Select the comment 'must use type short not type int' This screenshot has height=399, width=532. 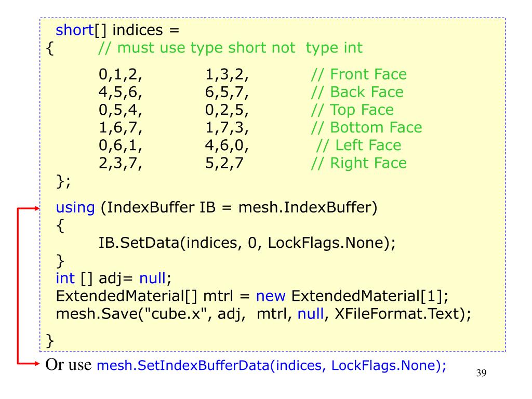pyautogui.click(x=230, y=47)
